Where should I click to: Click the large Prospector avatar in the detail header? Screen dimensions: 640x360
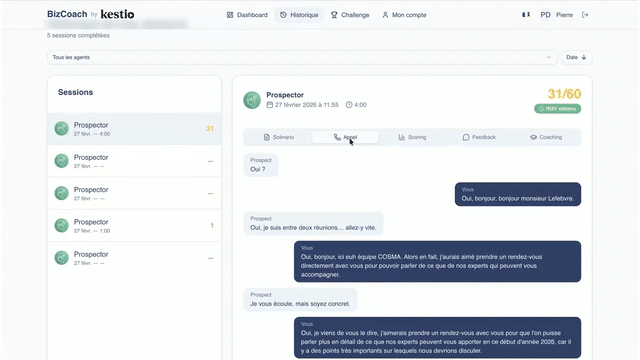252,100
